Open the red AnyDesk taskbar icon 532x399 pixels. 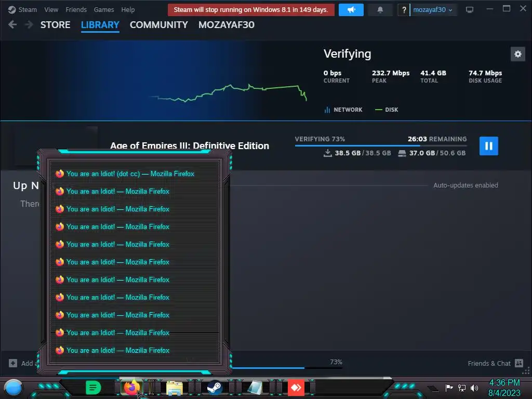coord(296,388)
